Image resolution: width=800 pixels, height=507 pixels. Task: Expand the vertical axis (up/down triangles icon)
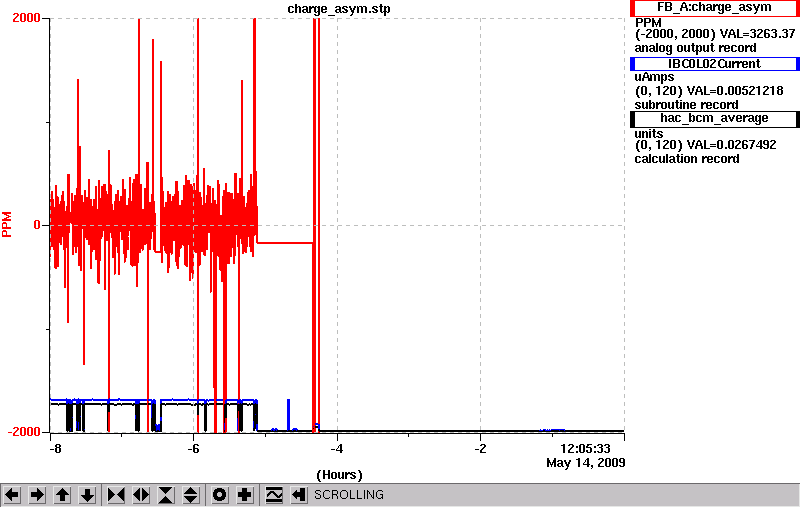(190, 495)
